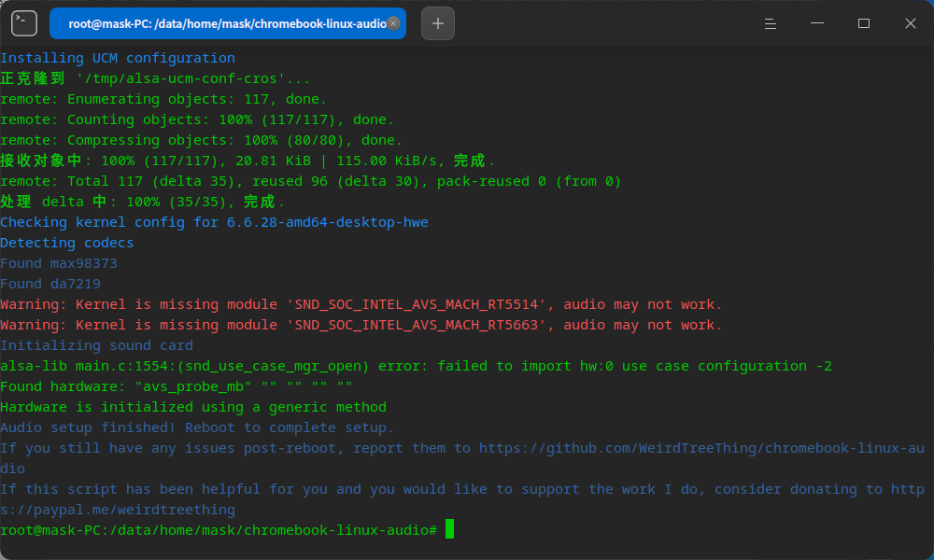
Task: Click the github.com/WeirdTreeThing URL line
Action: click(462, 448)
